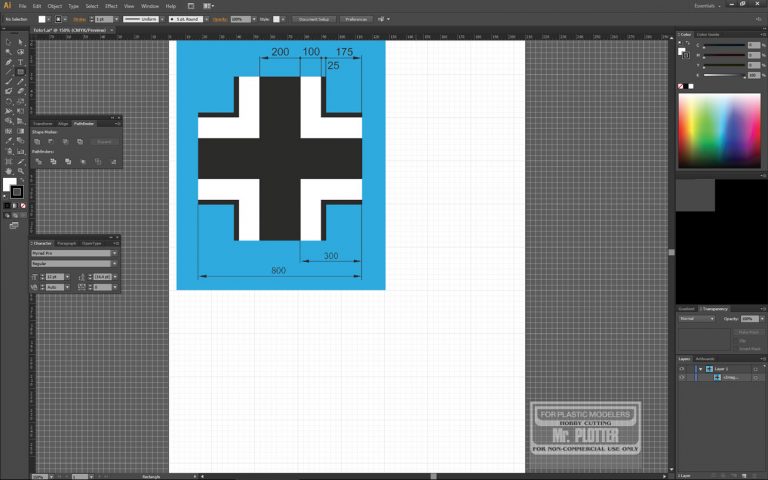Screen dimensions: 768x480
Task: Toggle visibility of the image sublayer
Action: [x=682, y=378]
